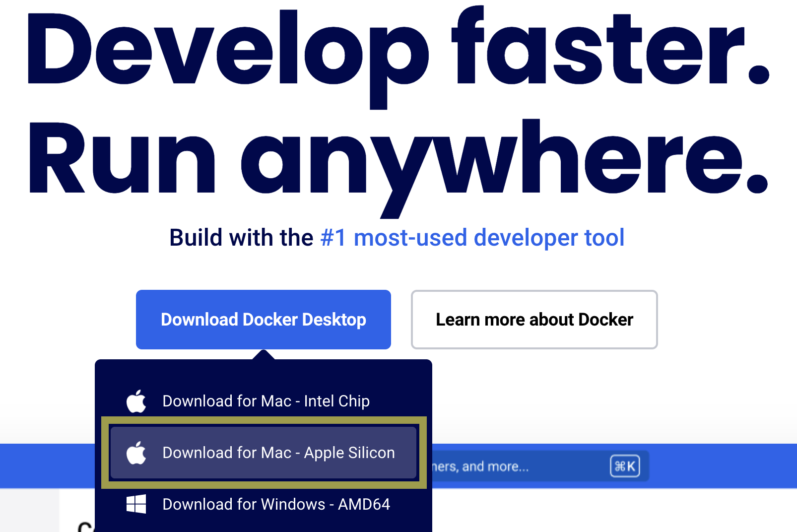Click the Windows logo beside AMD64 download
Image resolution: width=797 pixels, height=532 pixels.
136,504
